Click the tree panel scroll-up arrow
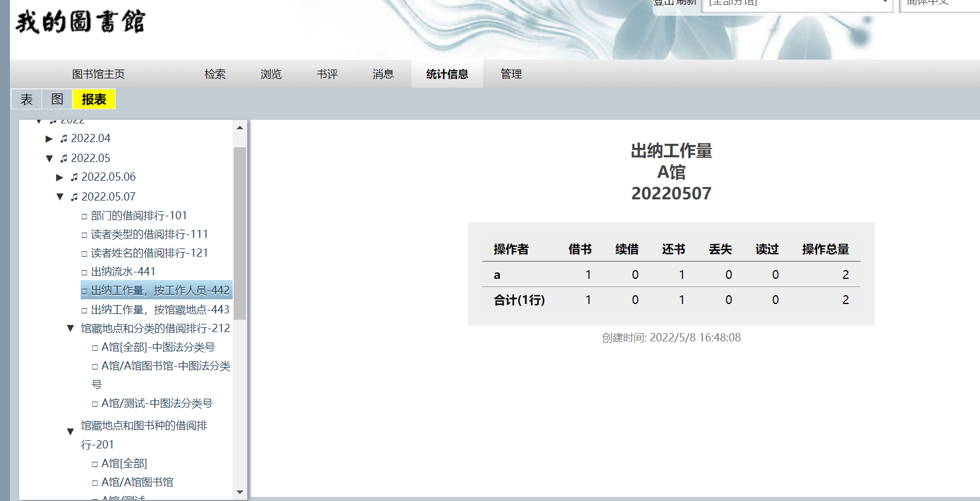Screen dimensions: 980x501 click(x=240, y=127)
